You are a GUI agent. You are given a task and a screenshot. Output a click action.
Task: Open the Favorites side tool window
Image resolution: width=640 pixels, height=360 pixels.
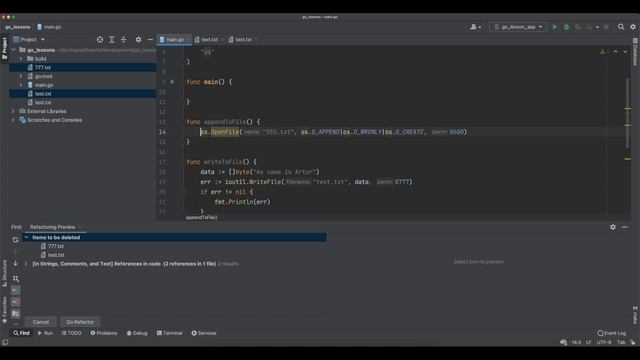pos(4,310)
